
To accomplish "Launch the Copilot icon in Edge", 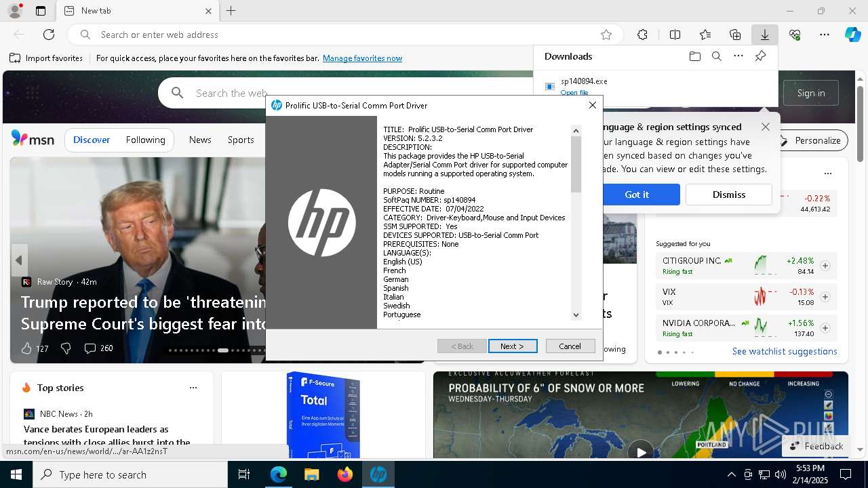I will [852, 35].
